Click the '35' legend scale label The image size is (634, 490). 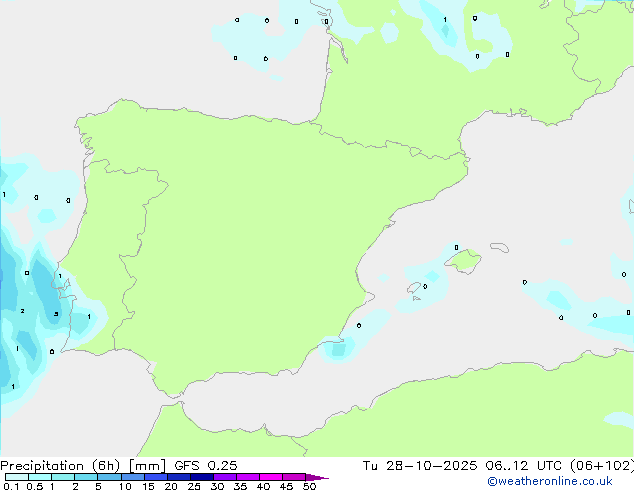[x=240, y=486]
